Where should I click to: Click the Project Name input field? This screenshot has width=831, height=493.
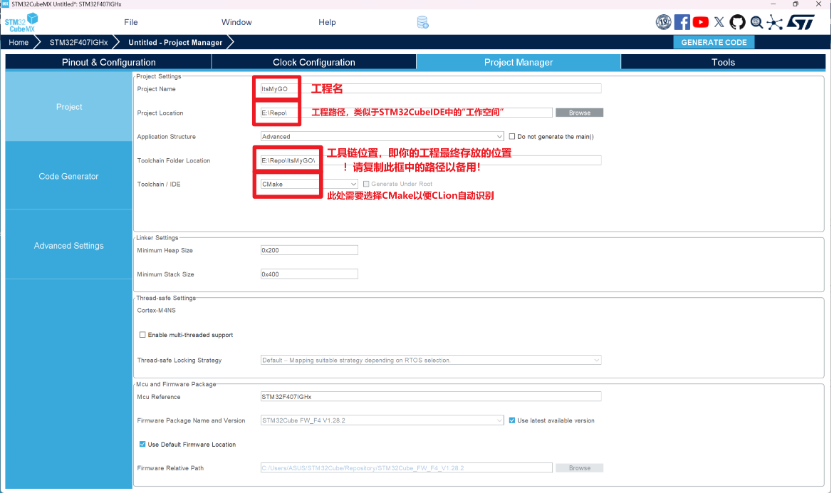pyautogui.click(x=430, y=89)
